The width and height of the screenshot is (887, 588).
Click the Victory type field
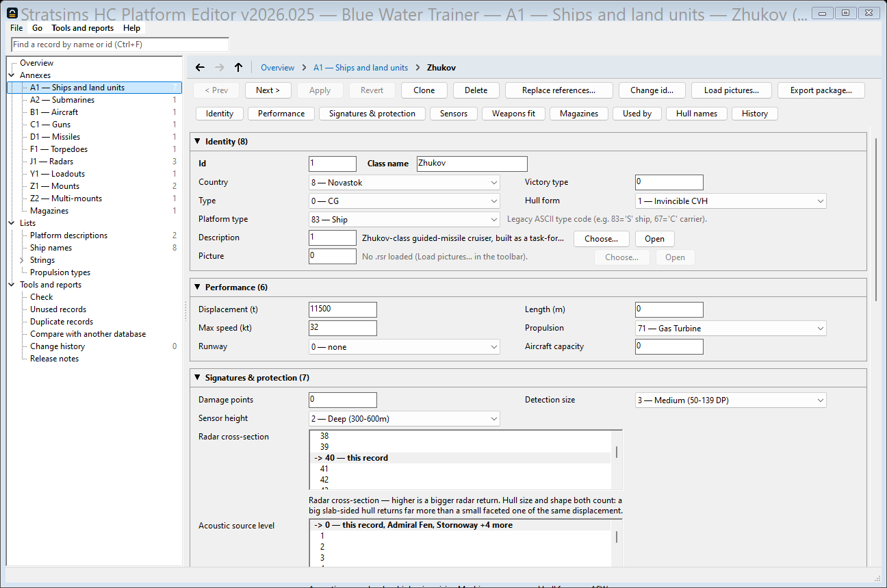(669, 182)
